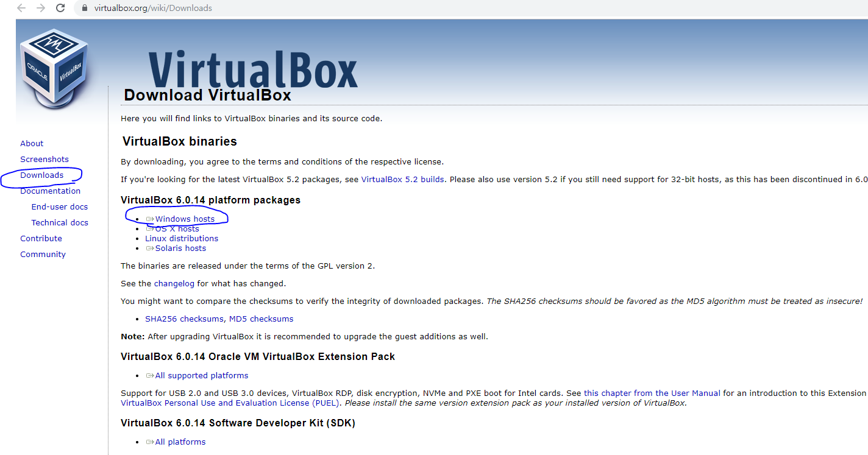Click the browser forward arrow
868x455 pixels.
[x=41, y=8]
